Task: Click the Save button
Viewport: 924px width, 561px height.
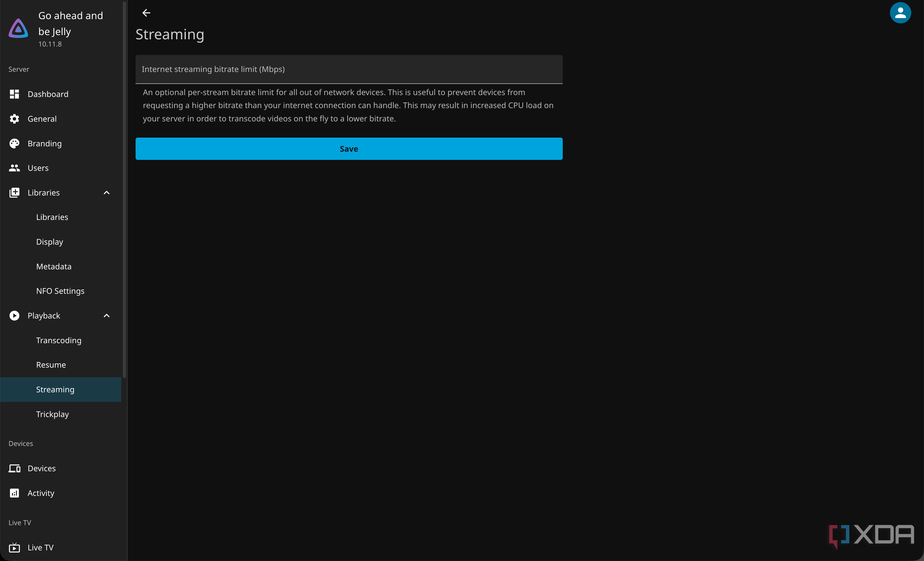Action: [x=349, y=149]
